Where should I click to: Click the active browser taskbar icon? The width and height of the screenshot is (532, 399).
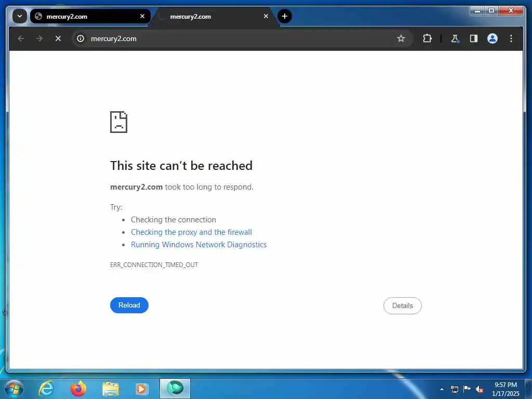[x=175, y=389]
